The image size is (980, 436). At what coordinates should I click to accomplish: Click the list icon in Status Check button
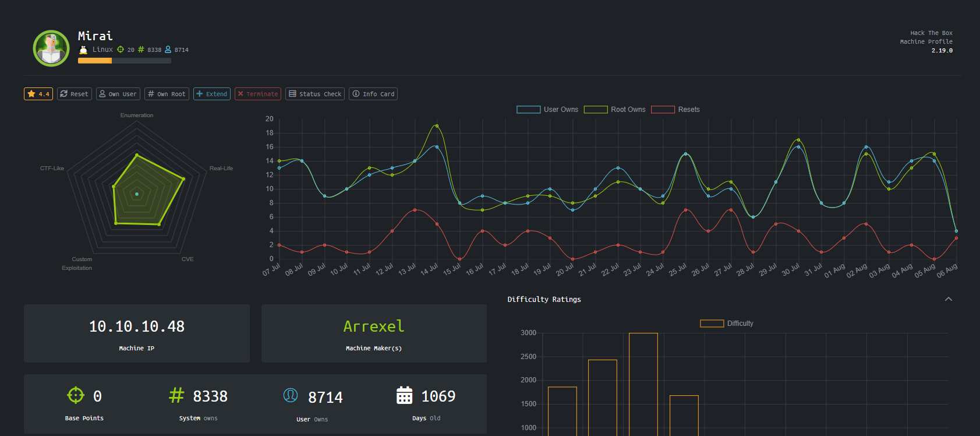[292, 94]
